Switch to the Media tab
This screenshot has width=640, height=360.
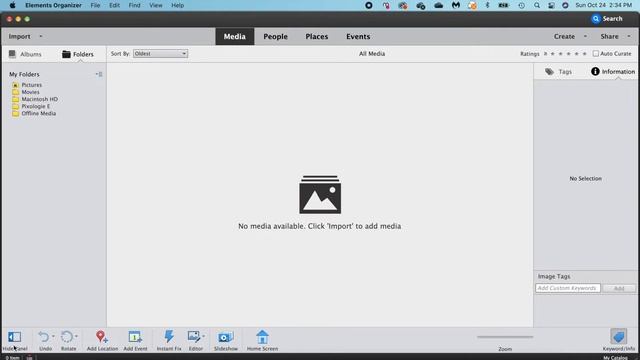click(x=235, y=36)
